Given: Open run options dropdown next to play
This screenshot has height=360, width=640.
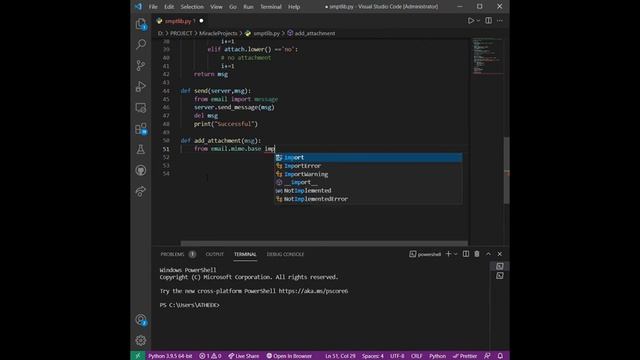Looking at the screenshot, I should tap(478, 21).
